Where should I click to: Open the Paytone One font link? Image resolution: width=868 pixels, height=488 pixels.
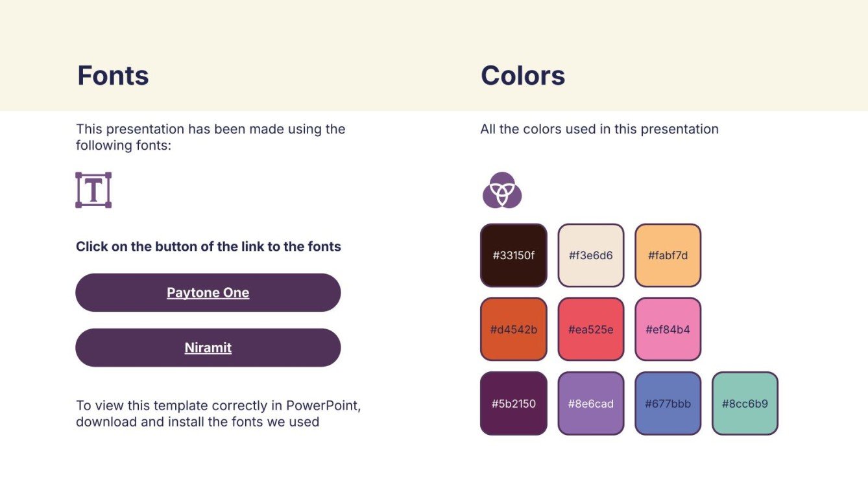coord(208,292)
